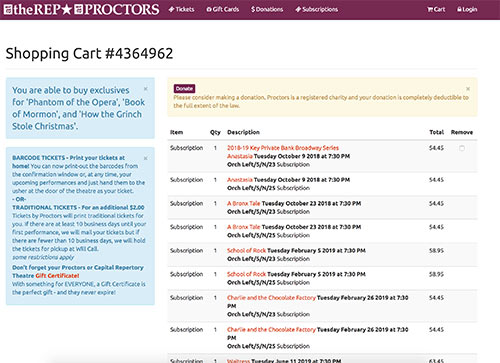The image size is (500, 363).
Task: Open Charlie and the Chocolate Factory link, seat S/N/25
Action: (271, 330)
